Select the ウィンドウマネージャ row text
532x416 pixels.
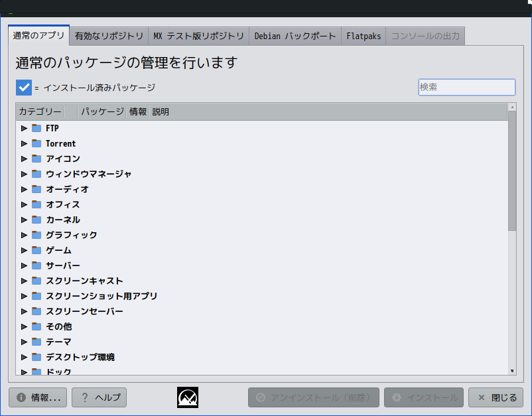click(88, 174)
